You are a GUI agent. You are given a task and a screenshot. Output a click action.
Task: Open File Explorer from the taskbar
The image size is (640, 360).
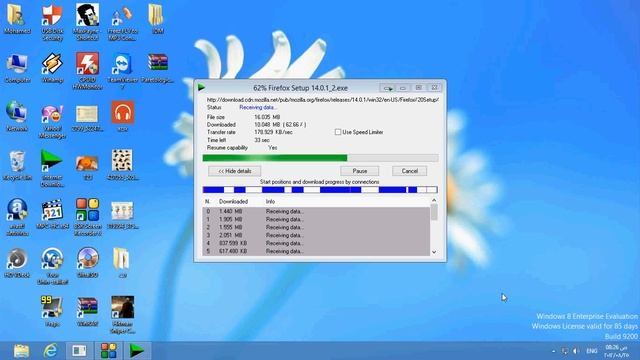point(21,351)
